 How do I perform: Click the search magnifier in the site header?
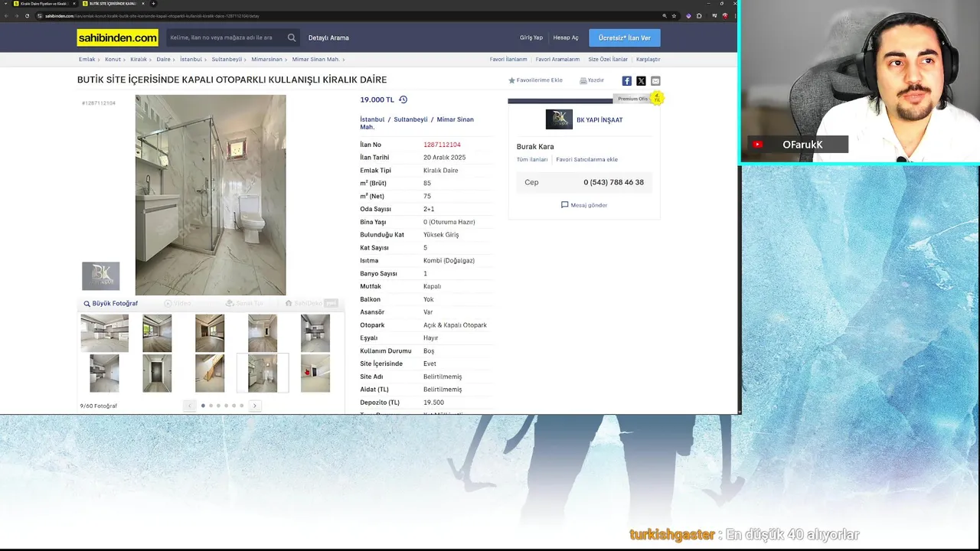(x=292, y=37)
